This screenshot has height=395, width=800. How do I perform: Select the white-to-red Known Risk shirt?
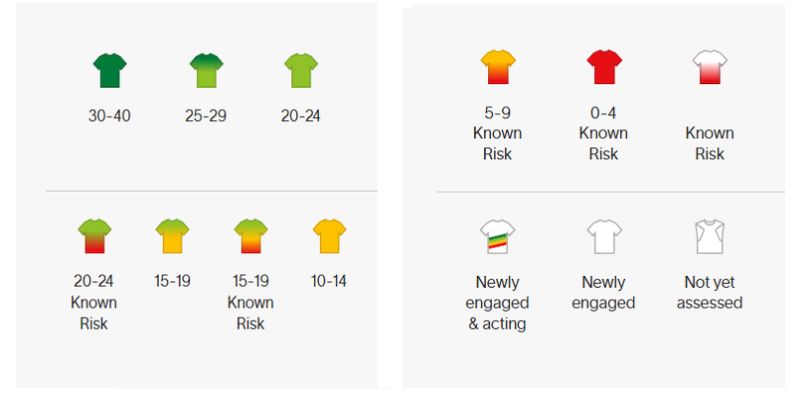(710, 67)
